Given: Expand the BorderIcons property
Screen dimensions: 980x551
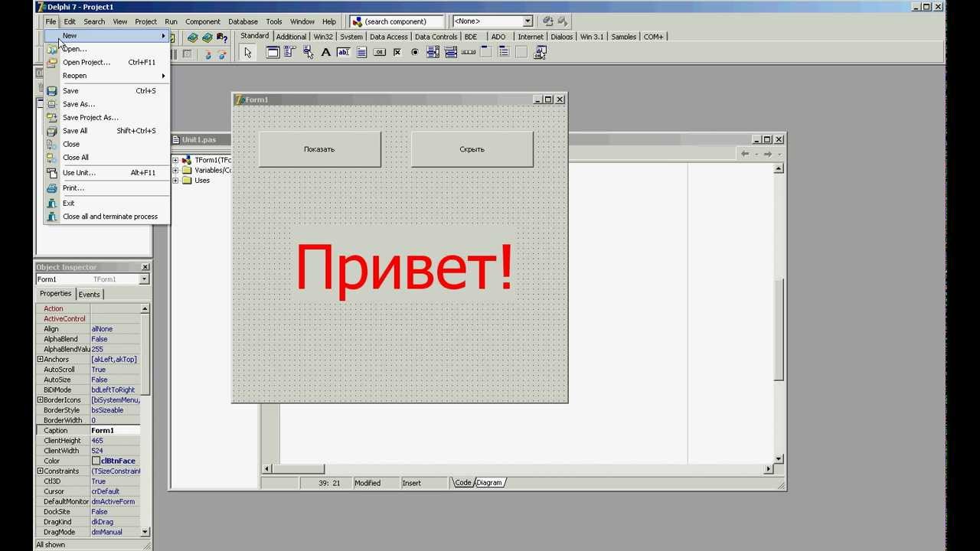Looking at the screenshot, I should coord(40,399).
